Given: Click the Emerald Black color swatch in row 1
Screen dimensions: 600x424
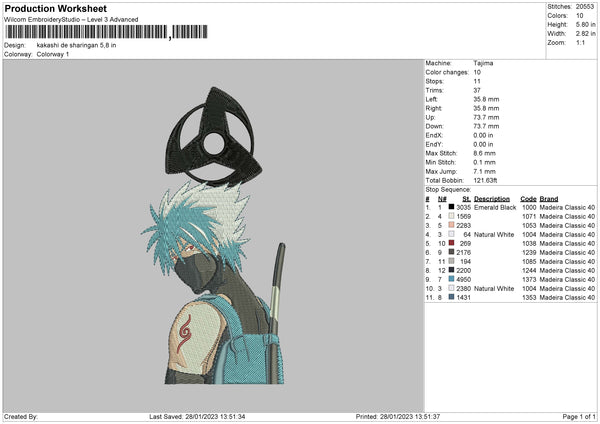Looking at the screenshot, I should (x=451, y=207).
